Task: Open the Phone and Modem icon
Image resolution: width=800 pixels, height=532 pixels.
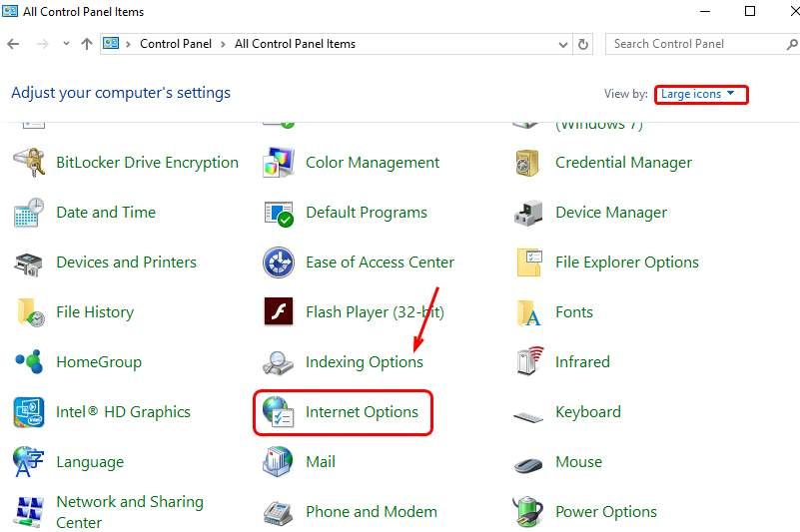Action: pyautogui.click(x=278, y=514)
